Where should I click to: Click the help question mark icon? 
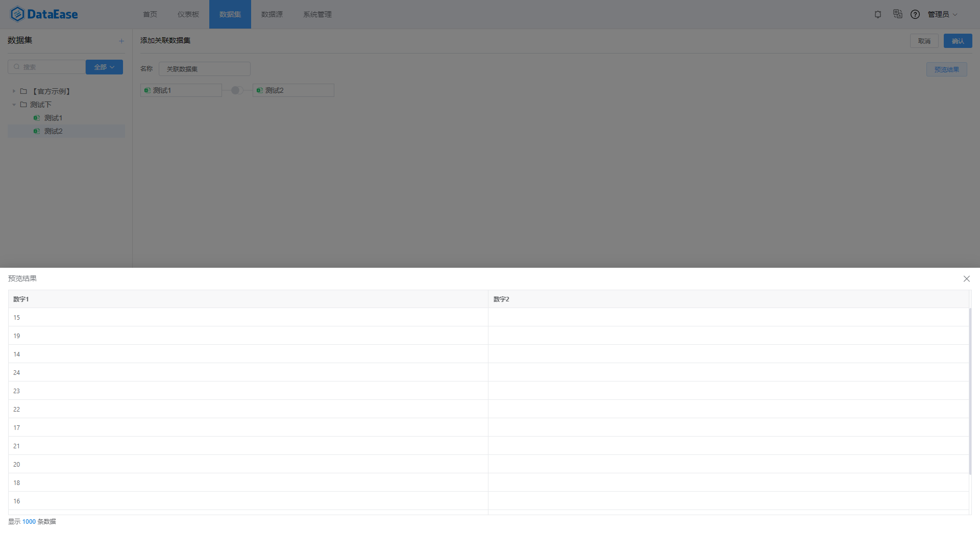pyautogui.click(x=915, y=14)
